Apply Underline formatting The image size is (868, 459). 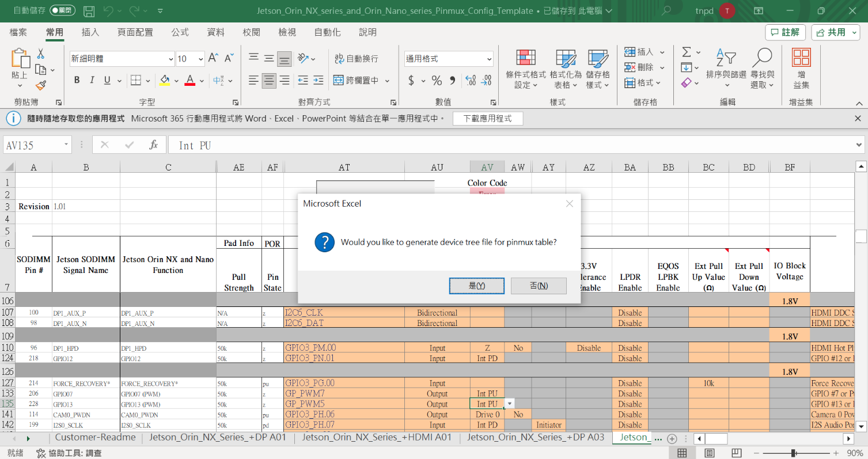coord(107,80)
